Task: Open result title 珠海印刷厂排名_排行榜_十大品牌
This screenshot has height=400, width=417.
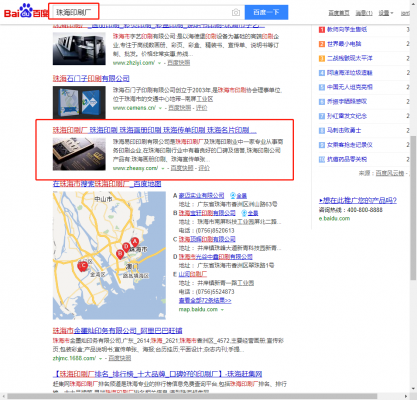Action: tap(157, 374)
